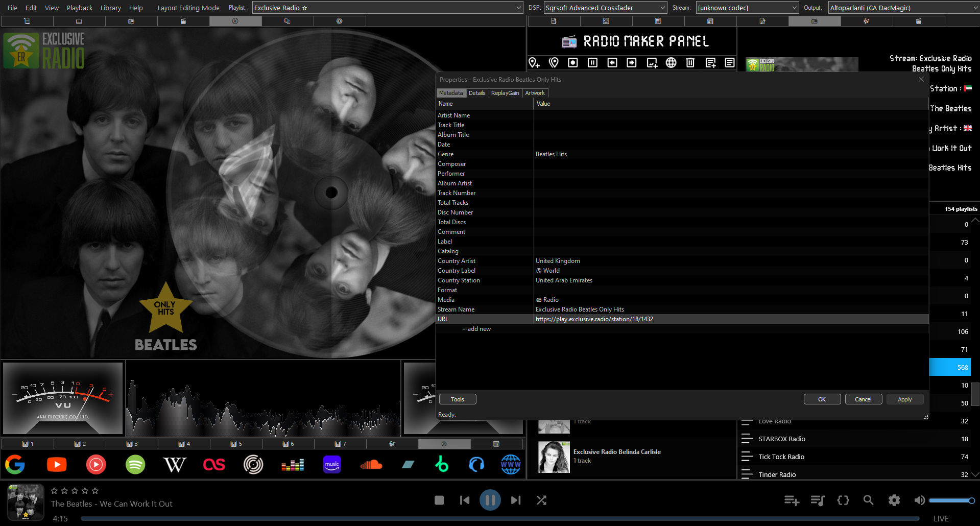Click the search magnifier icon in player bar
The height and width of the screenshot is (526, 980).
click(868, 500)
